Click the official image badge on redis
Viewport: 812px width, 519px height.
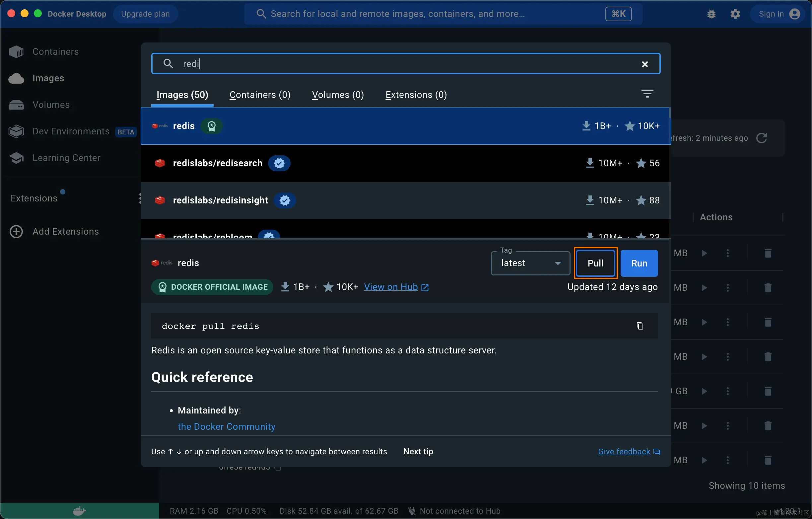(x=211, y=126)
